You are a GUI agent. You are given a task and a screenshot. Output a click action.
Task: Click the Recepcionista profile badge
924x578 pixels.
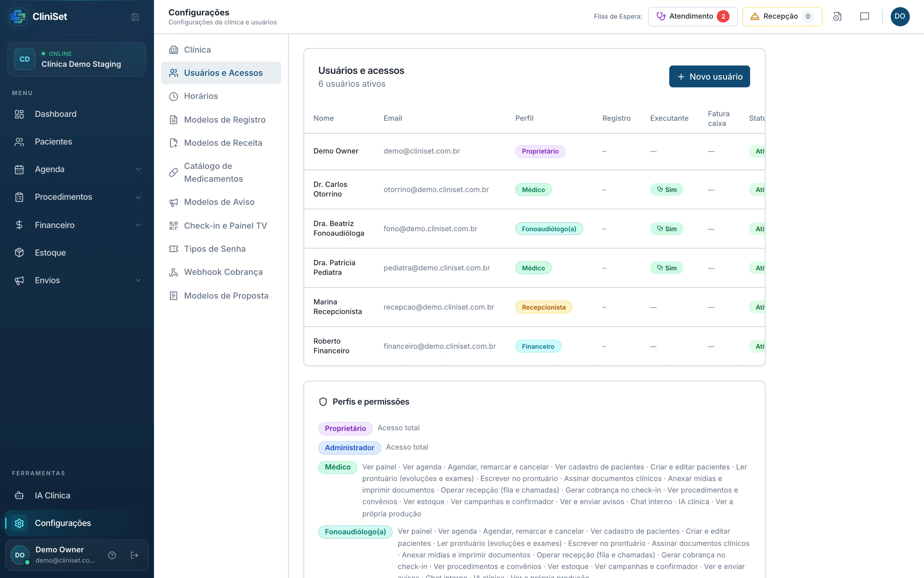(x=543, y=307)
